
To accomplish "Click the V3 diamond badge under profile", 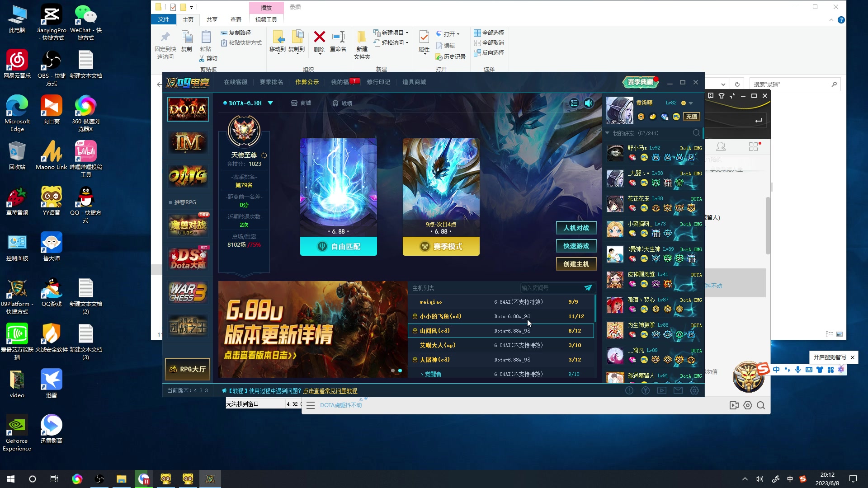I will [664, 117].
